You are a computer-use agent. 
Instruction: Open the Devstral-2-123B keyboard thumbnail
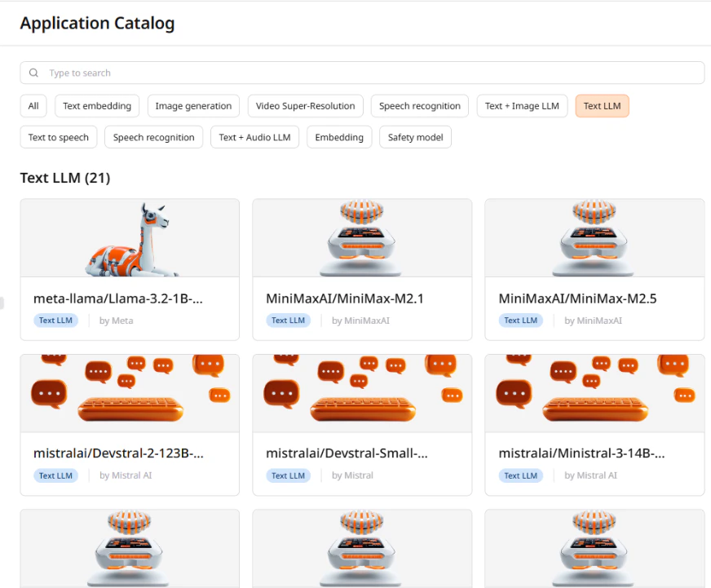(x=130, y=393)
